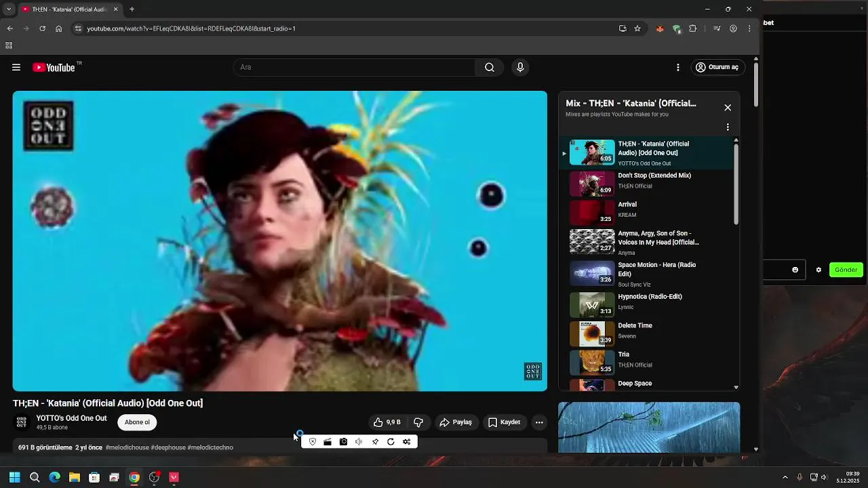Viewport: 868px width, 488px height.
Task: Open Chrome three-dot menu
Action: (749, 28)
